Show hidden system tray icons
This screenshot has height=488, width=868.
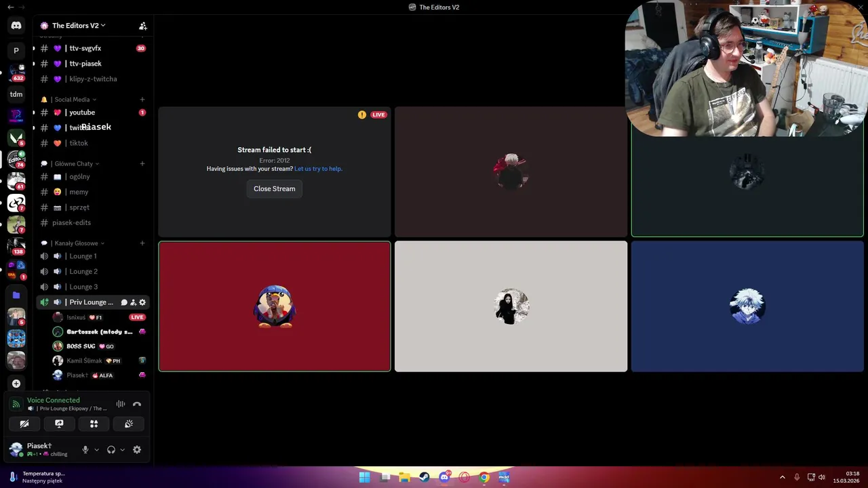(782, 477)
